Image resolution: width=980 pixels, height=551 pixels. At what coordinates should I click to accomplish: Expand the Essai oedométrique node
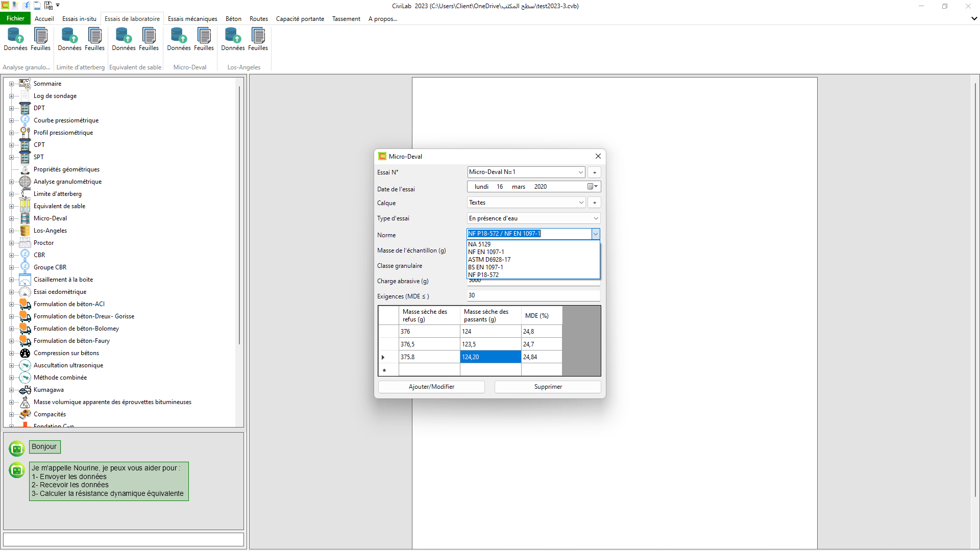(11, 292)
